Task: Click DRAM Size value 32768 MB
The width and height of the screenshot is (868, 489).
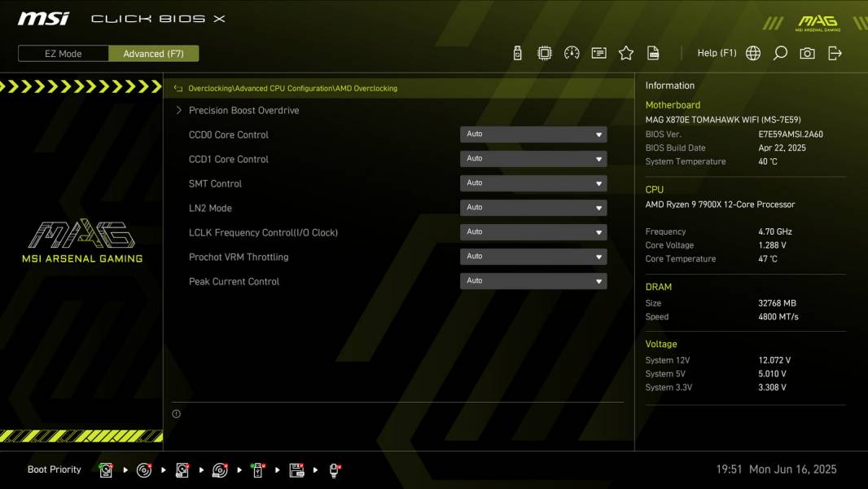Action: (778, 303)
